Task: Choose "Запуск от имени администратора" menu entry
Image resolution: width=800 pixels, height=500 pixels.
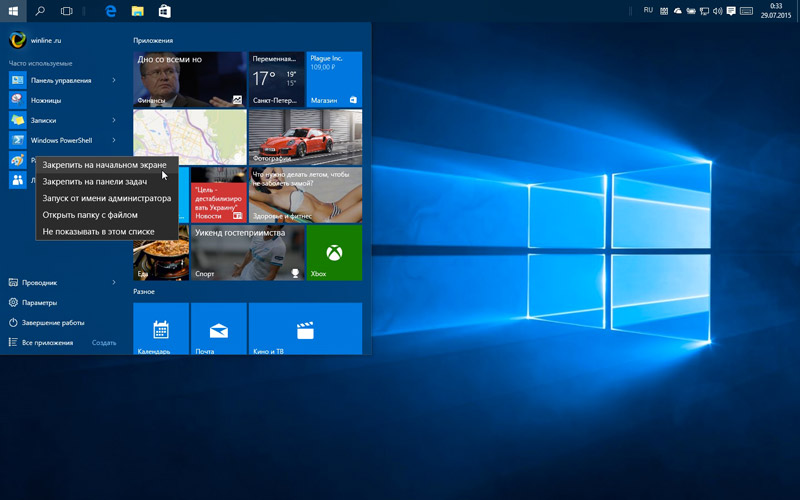Action: point(106,198)
